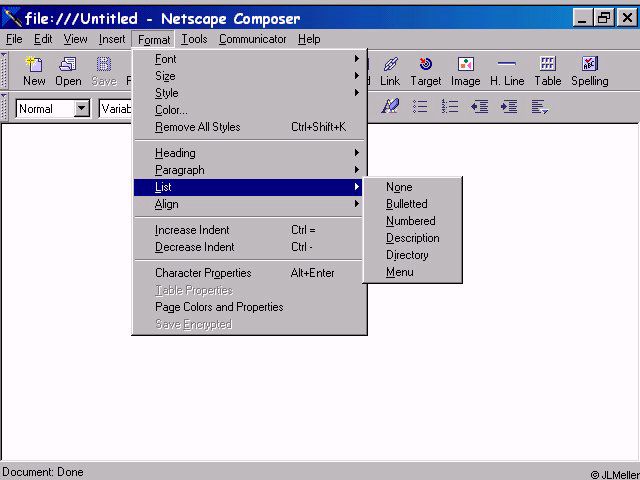Open Page Colors and Properties entry

pyautogui.click(x=250, y=307)
